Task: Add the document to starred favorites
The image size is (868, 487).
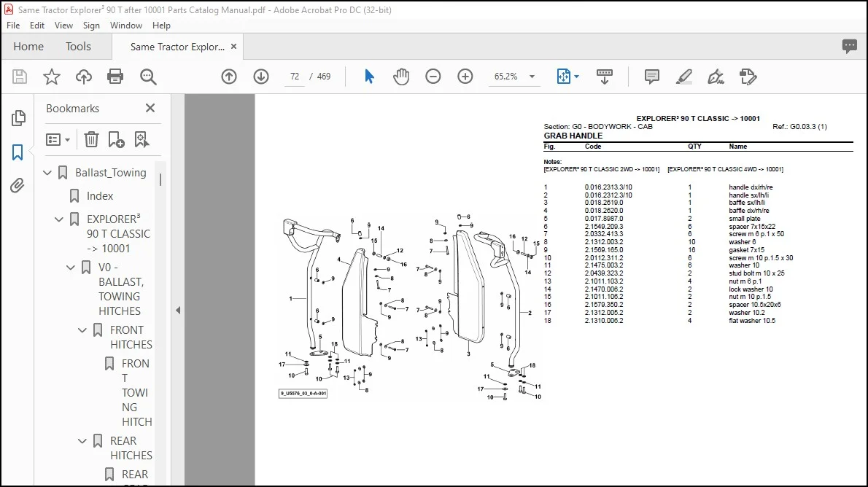Action: (x=52, y=77)
